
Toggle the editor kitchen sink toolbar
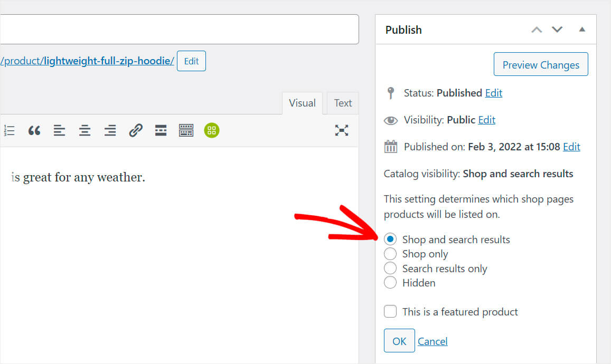tap(186, 130)
